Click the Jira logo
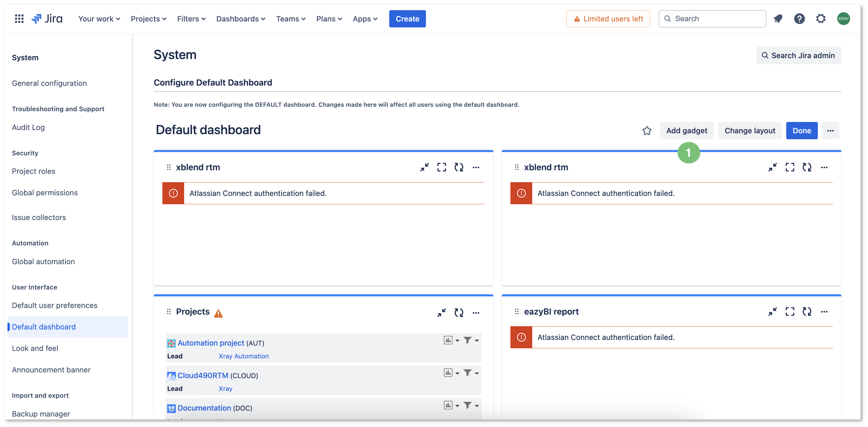 [x=47, y=19]
